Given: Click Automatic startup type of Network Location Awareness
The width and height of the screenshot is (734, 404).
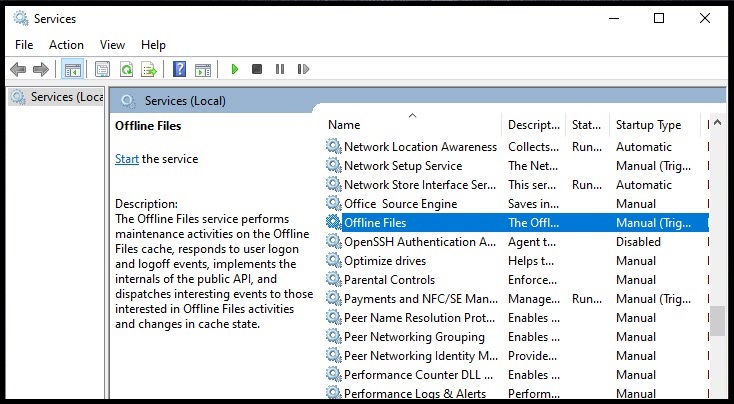Looking at the screenshot, I should (x=644, y=147).
